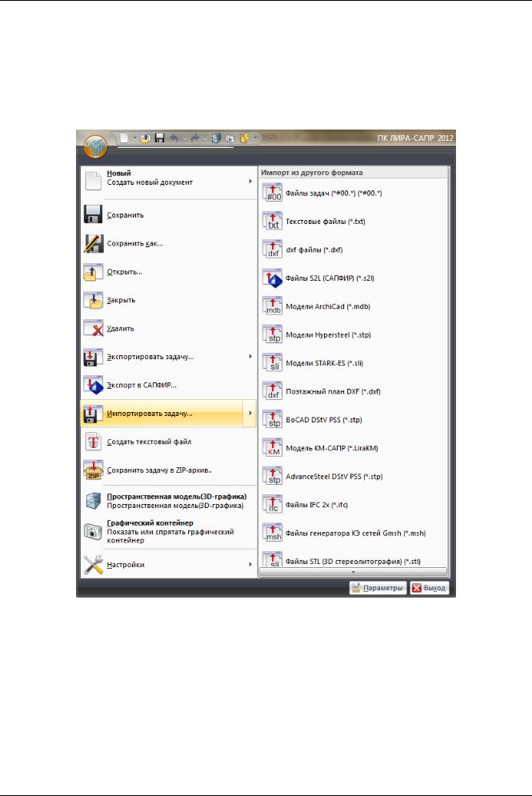The height and width of the screenshot is (796, 532).
Task: Import Файлы задач (*#00.*)
Action: (354, 193)
